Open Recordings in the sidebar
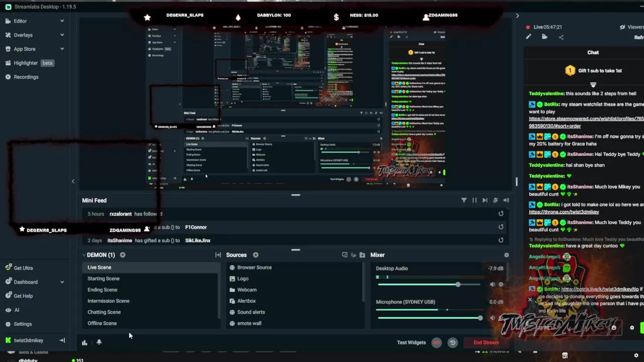This screenshot has height=362, width=644. [26, 77]
